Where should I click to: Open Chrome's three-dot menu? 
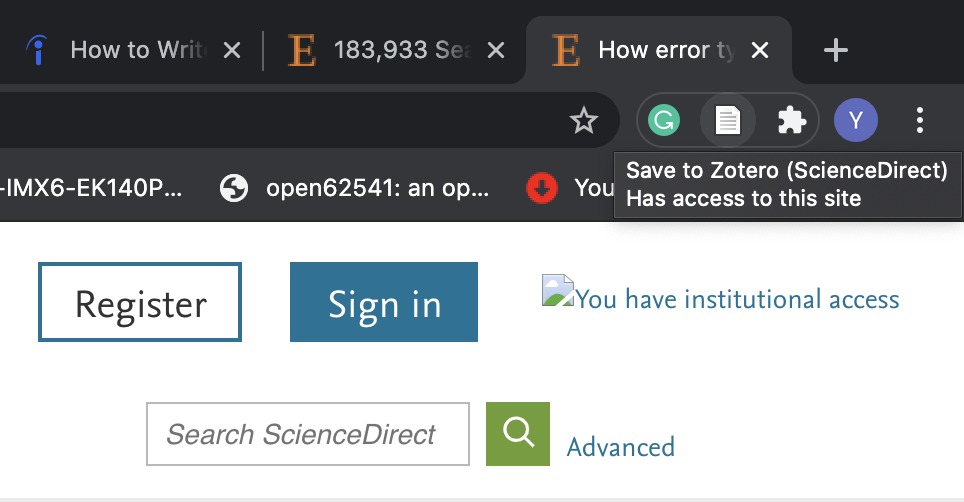coord(920,121)
